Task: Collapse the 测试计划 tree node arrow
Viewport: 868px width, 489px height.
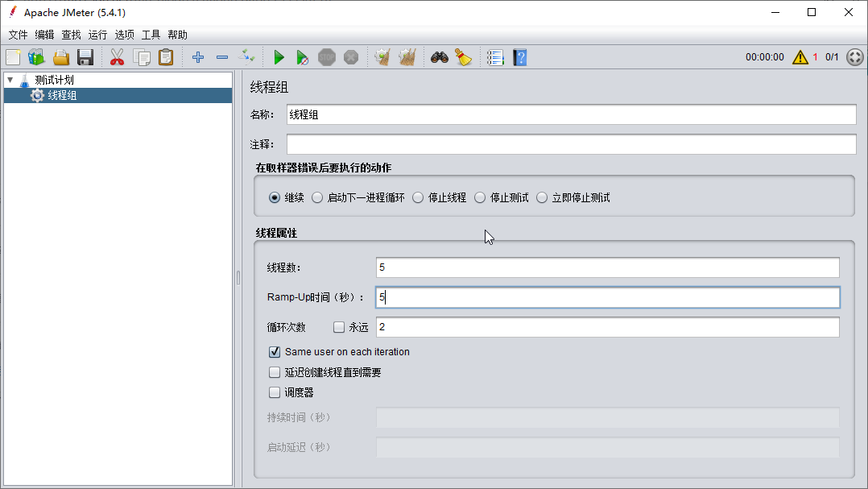Action: [x=10, y=81]
